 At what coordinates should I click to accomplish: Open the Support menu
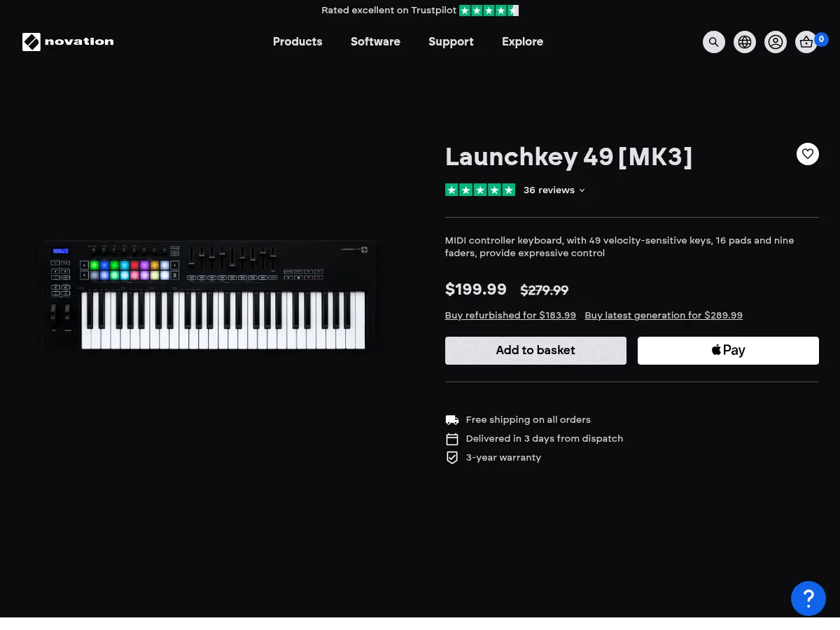pyautogui.click(x=451, y=42)
